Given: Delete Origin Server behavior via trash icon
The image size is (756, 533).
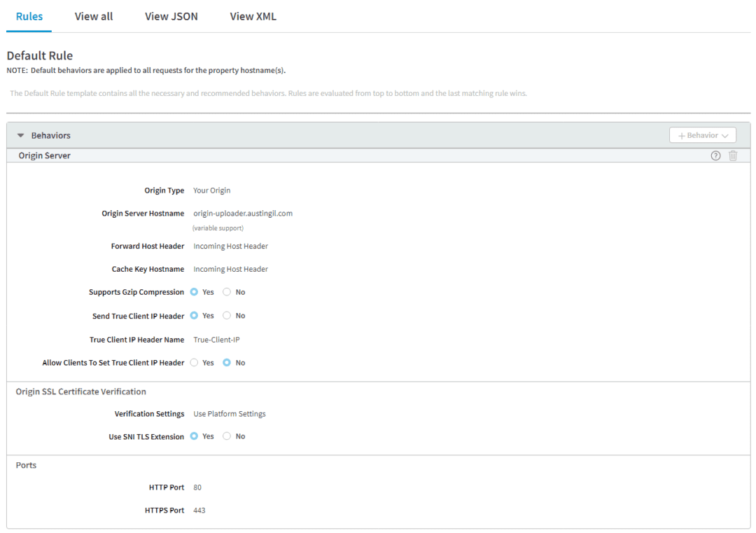Looking at the screenshot, I should click(x=733, y=155).
